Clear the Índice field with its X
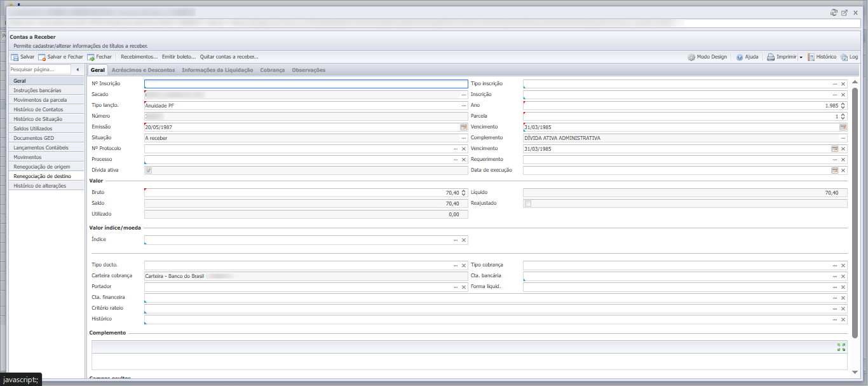 pos(464,240)
